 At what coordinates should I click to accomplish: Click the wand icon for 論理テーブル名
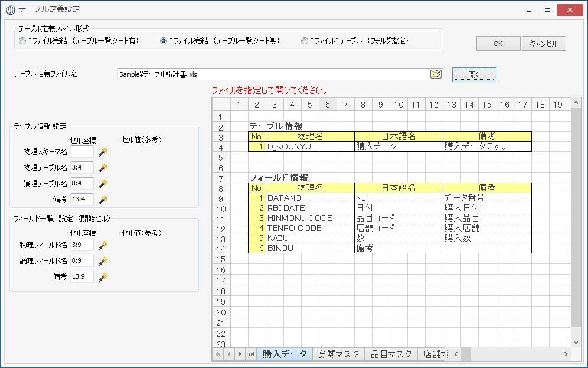(103, 184)
